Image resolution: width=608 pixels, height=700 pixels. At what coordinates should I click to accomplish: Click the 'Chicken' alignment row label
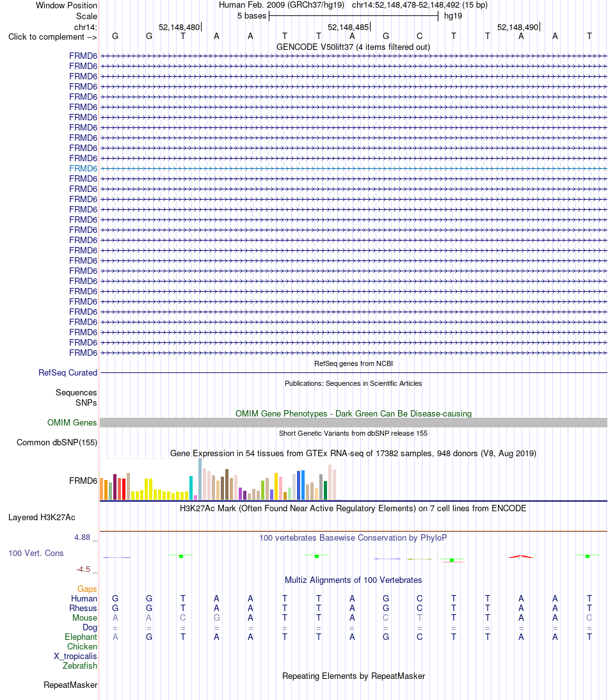(82, 646)
